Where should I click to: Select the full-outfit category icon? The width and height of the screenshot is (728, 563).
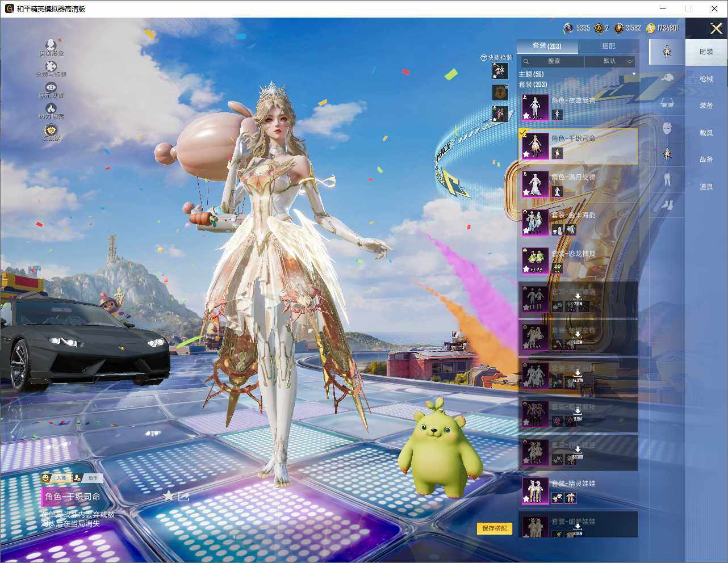pos(667,51)
